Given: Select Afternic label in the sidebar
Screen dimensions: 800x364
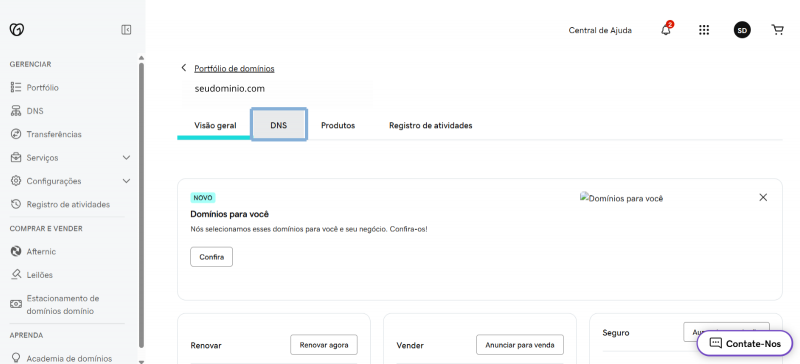Looking at the screenshot, I should (41, 252).
